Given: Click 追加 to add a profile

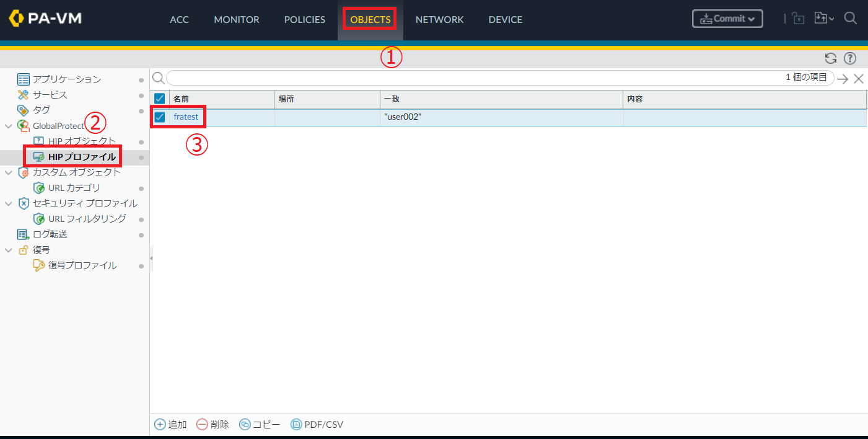Looking at the screenshot, I should click(x=171, y=425).
